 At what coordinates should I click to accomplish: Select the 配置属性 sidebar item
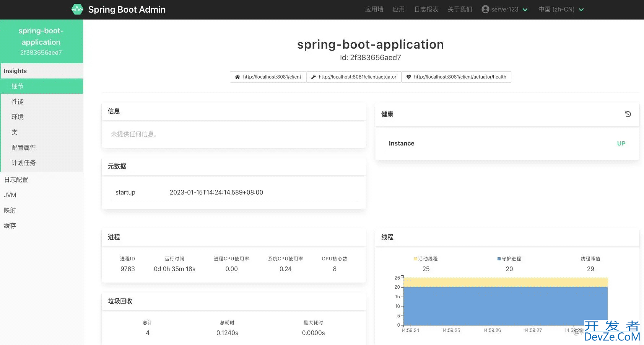point(42,147)
